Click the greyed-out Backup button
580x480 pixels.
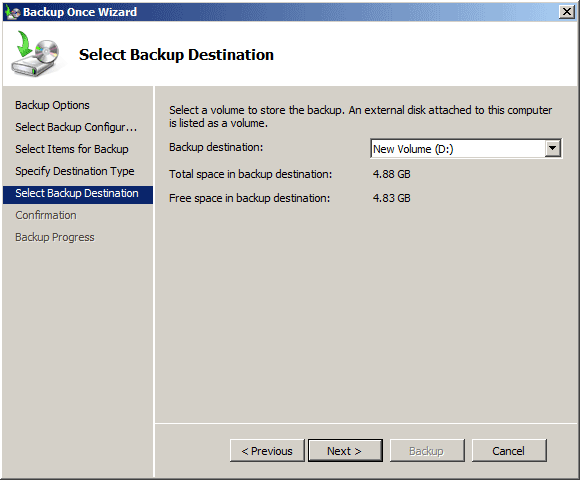(427, 451)
